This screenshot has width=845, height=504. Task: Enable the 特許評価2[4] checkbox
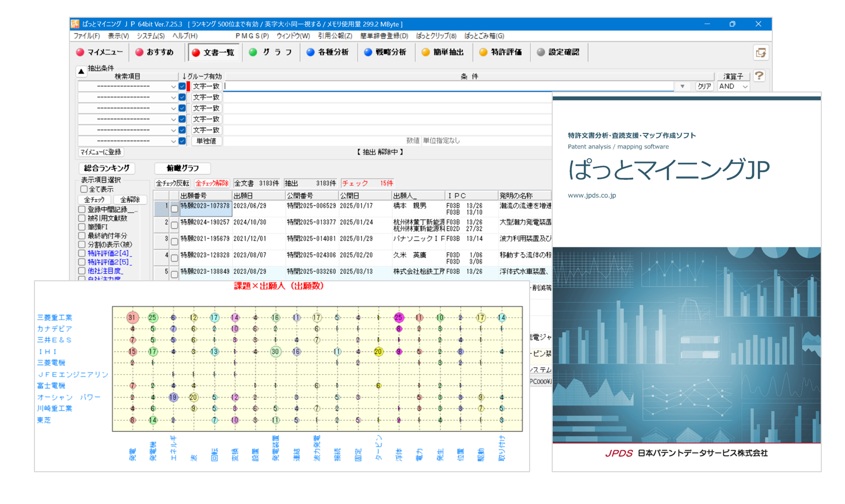[x=82, y=253]
